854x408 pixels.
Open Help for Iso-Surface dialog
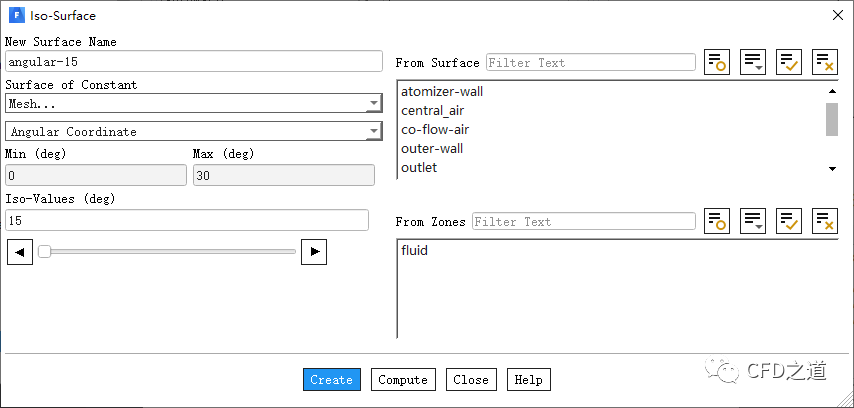click(x=528, y=380)
